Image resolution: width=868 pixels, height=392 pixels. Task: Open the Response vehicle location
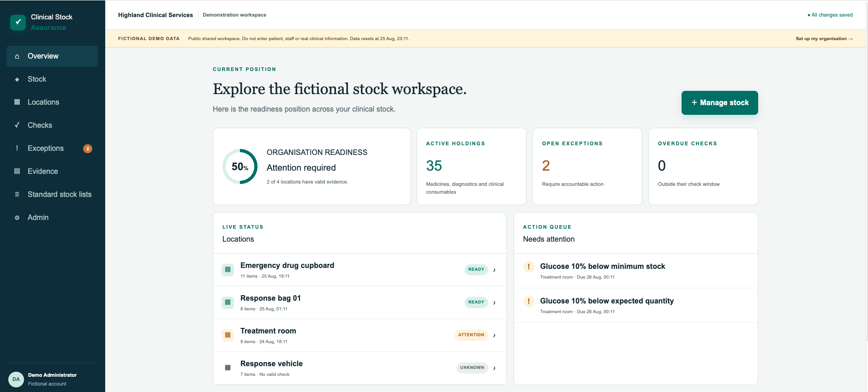[359, 368]
